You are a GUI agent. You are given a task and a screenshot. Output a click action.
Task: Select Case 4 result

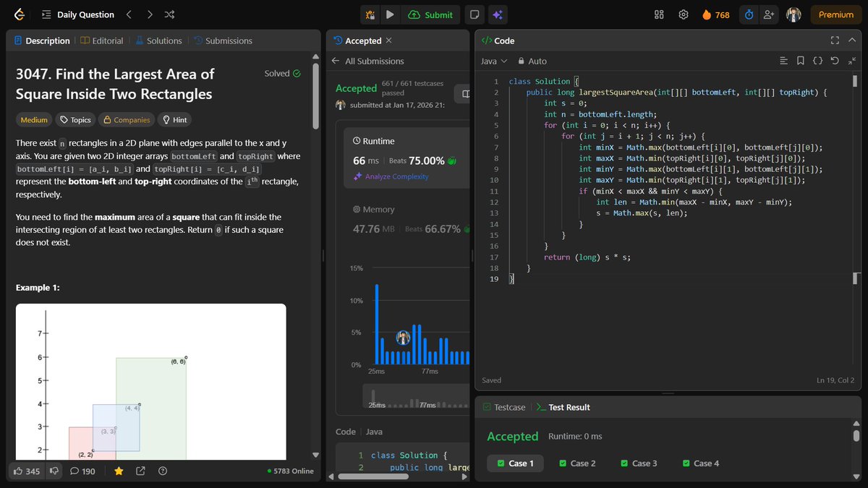pos(700,463)
